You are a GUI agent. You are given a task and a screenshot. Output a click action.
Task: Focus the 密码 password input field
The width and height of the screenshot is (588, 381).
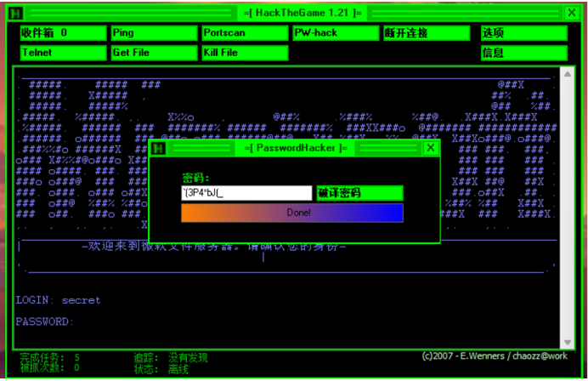pyautogui.click(x=246, y=193)
